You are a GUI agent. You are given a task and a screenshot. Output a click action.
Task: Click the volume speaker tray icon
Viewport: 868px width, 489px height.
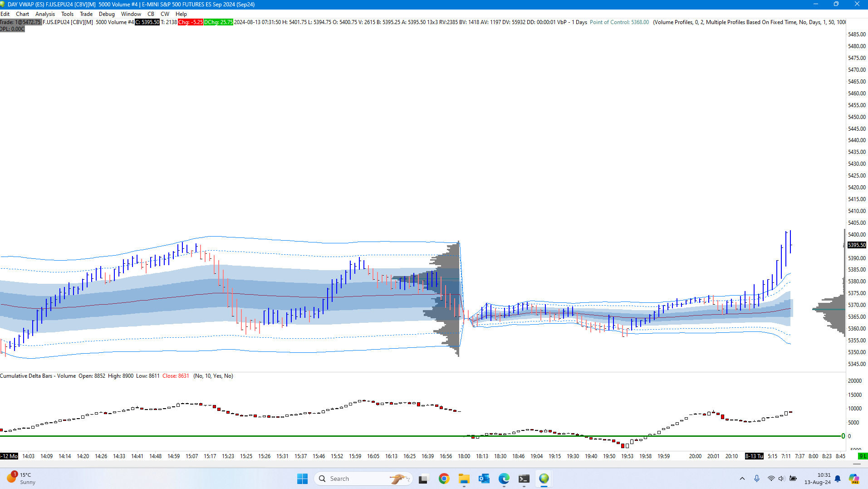click(781, 479)
